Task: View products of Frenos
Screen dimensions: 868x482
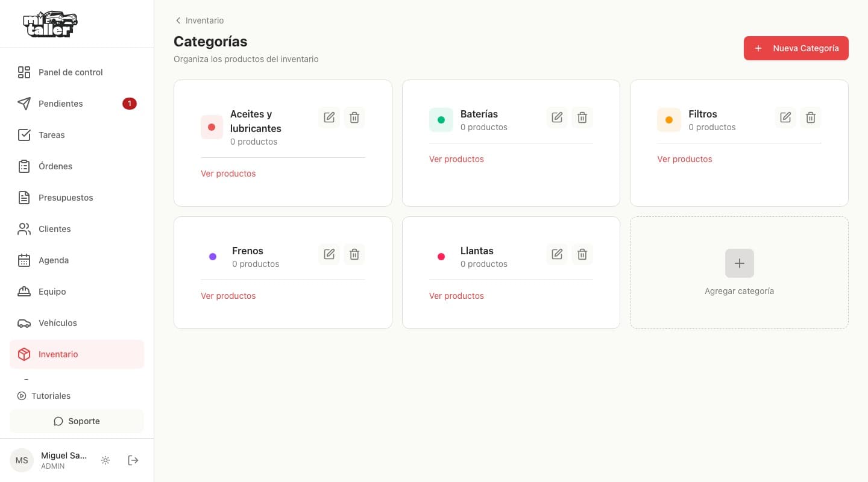Action: 228,296
